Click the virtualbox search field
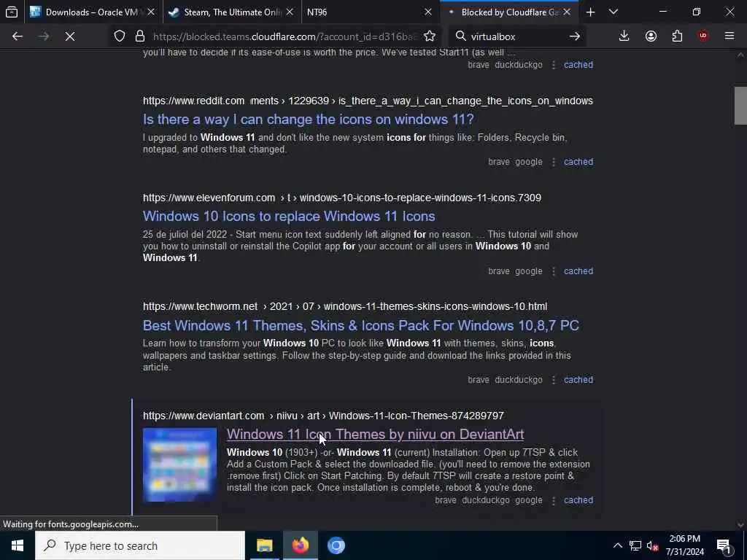The image size is (747, 560). coord(517,36)
